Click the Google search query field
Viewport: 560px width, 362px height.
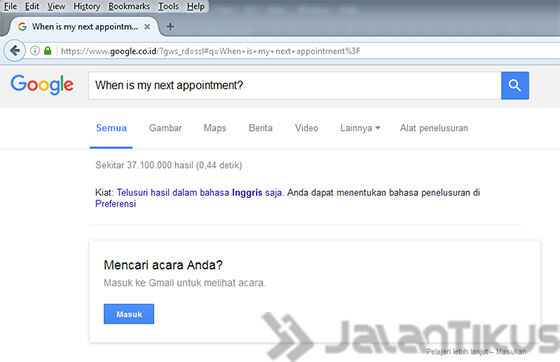click(295, 85)
